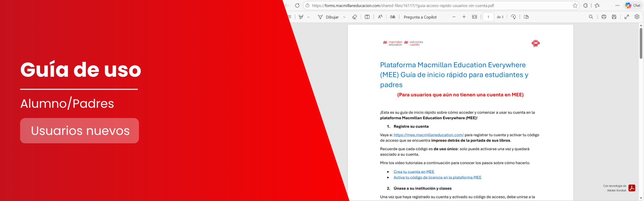Refresh the page with the reload icon
This screenshot has height=201, width=644.
(x=297, y=6)
